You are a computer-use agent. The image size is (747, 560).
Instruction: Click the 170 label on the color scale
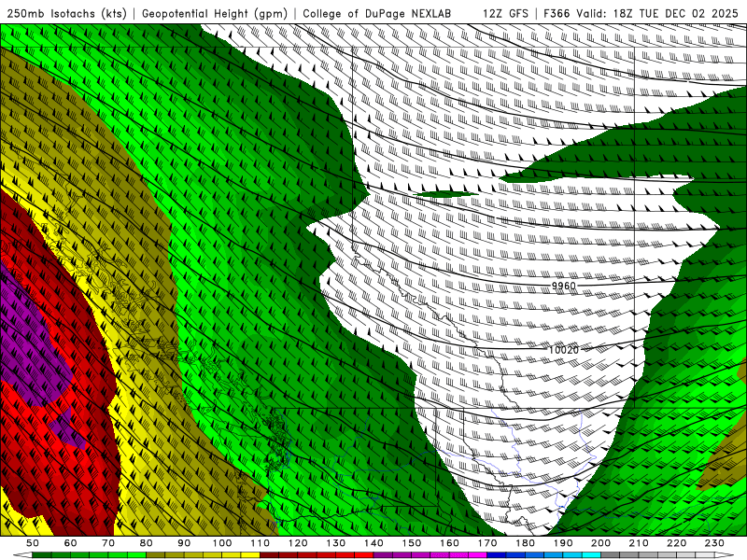click(x=487, y=543)
